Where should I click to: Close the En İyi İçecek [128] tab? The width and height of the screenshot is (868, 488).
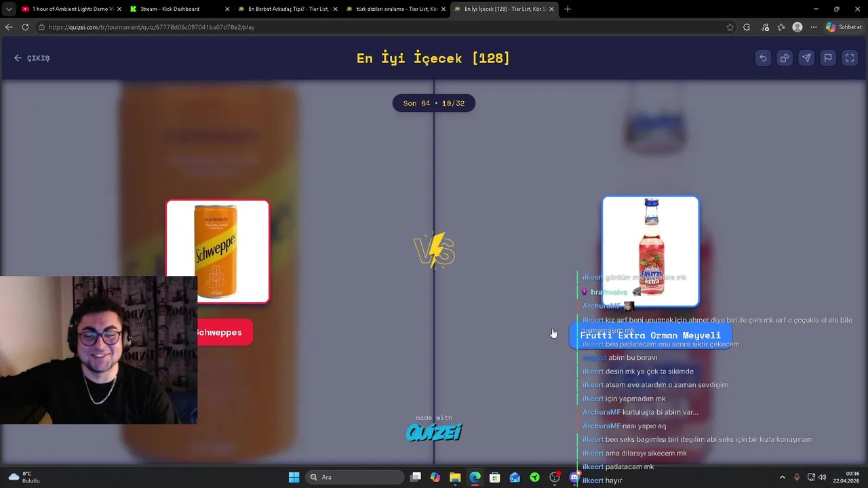551,9
